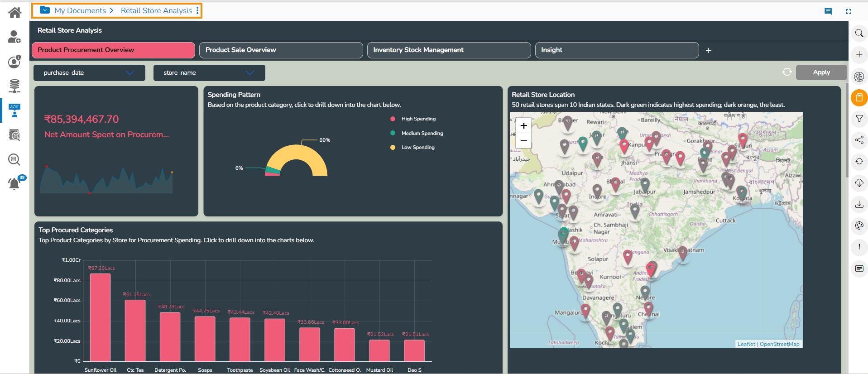Open the Retail Store Analysis three-dot menu

pyautogui.click(x=197, y=10)
